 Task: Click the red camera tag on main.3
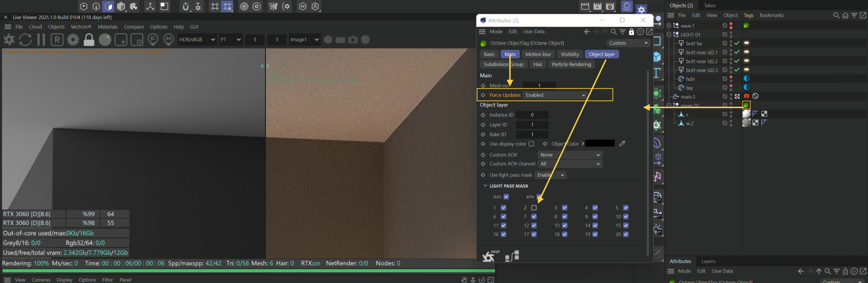[747, 96]
